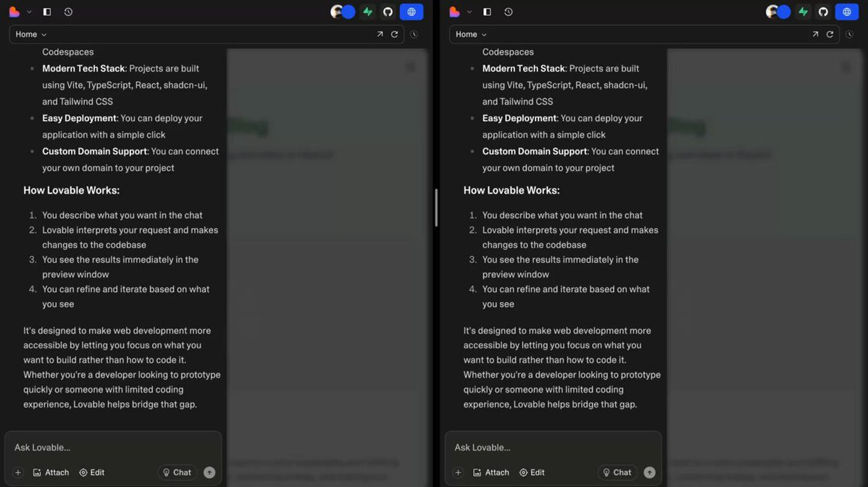Click the plus icon in right chat box

(458, 473)
